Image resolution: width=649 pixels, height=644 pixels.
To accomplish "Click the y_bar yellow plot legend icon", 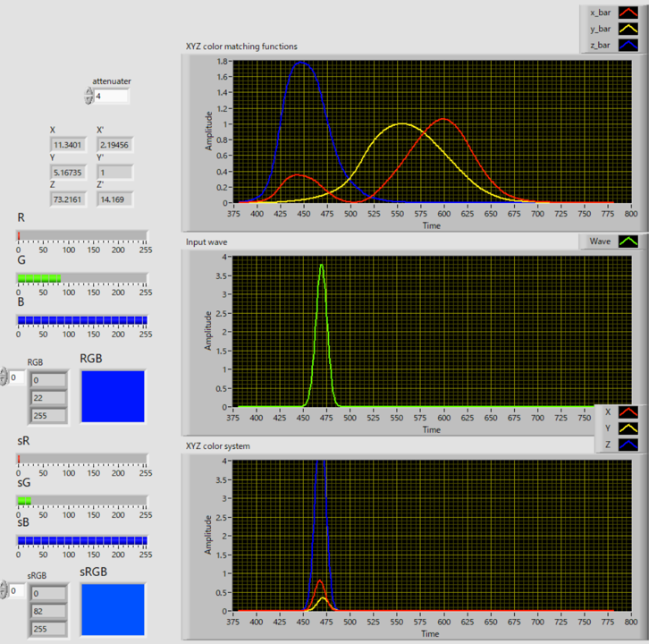I will [628, 29].
